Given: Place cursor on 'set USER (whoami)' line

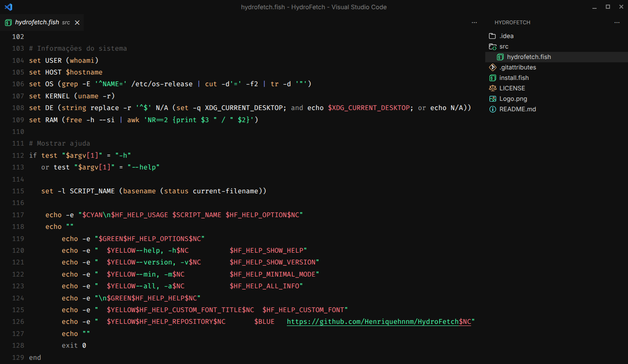Looking at the screenshot, I should pyautogui.click(x=64, y=61).
